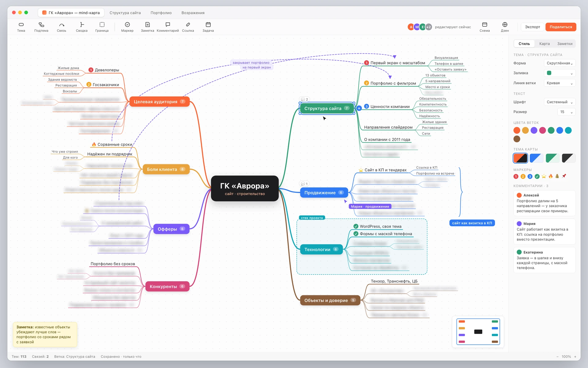
Task: Switch to the Структура сайта document tab
Action: [125, 13]
